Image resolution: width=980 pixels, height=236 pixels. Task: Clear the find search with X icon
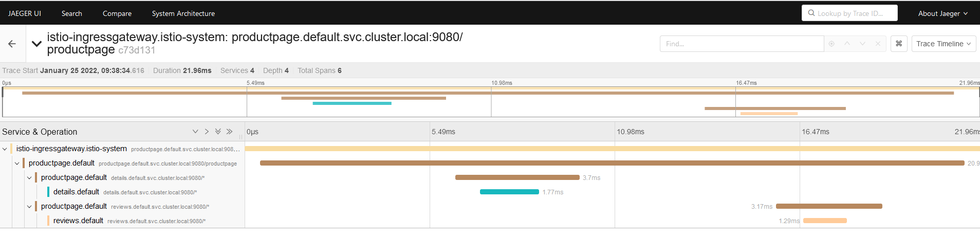(878, 44)
